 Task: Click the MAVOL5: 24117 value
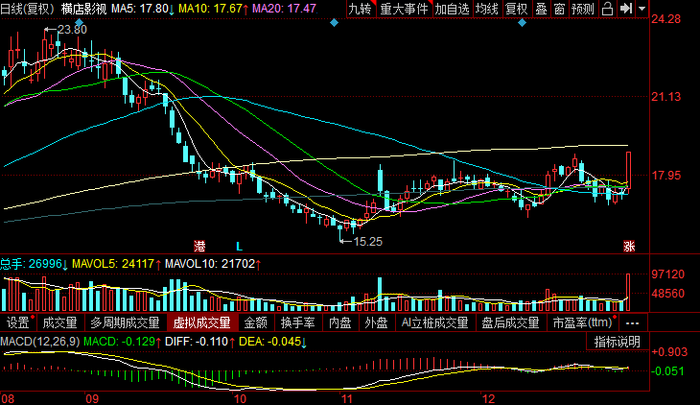click(x=116, y=264)
